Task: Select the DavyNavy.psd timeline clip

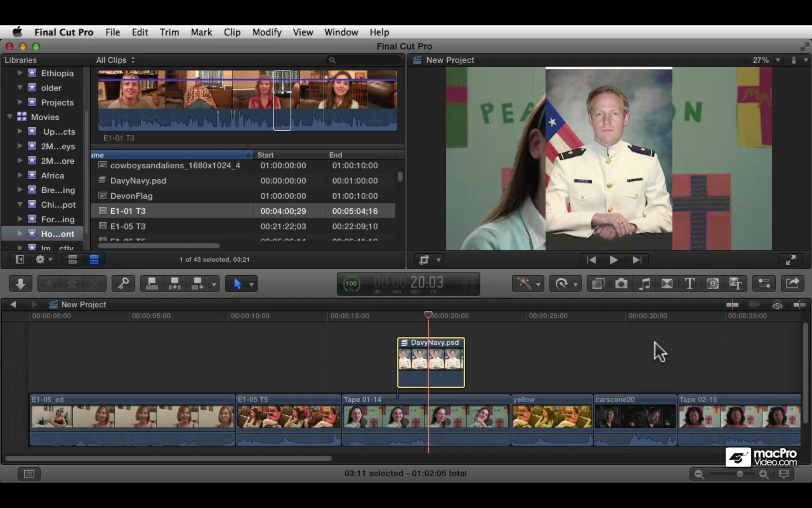Action: click(x=431, y=363)
